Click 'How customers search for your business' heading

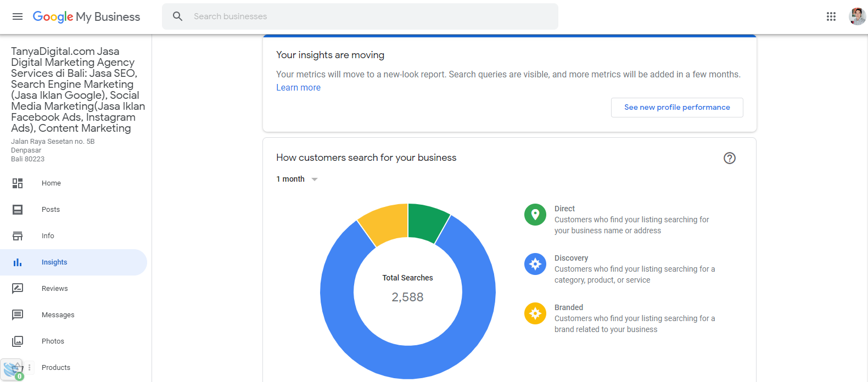point(366,158)
